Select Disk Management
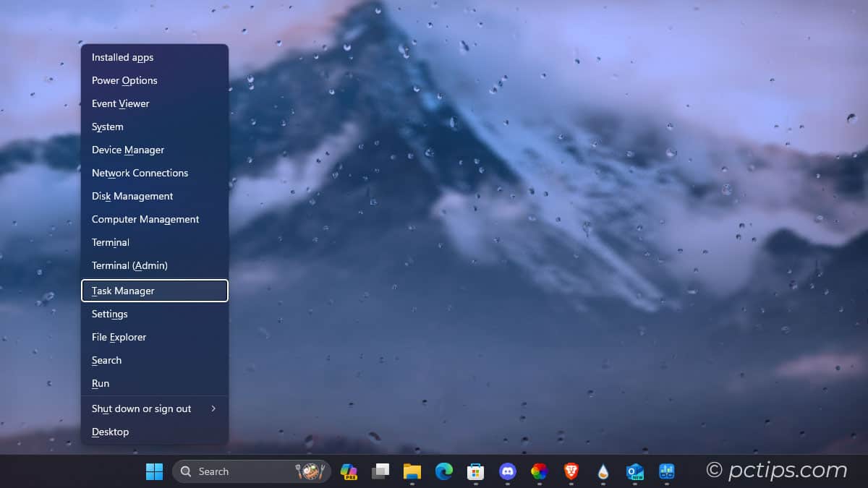The image size is (868, 488). [x=132, y=196]
